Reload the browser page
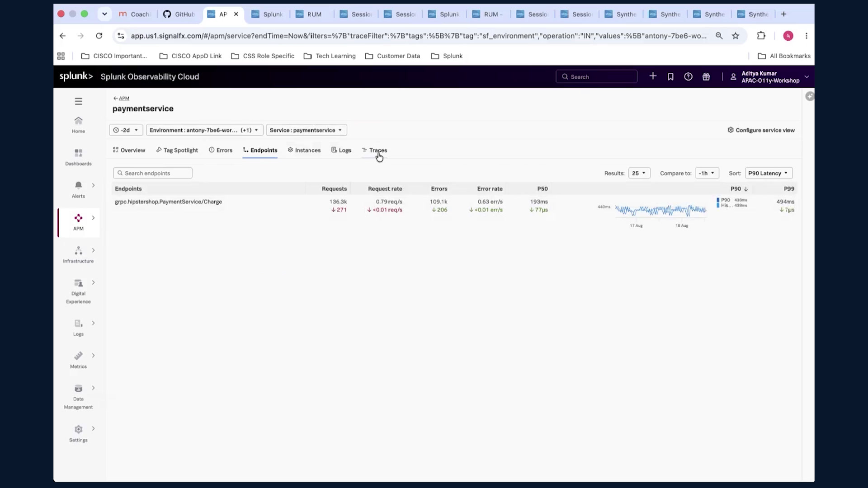Viewport: 868px width, 488px height. [x=99, y=36]
